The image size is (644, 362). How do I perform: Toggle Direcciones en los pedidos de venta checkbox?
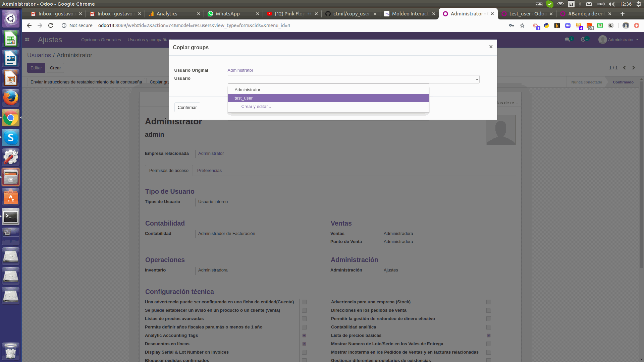(489, 310)
